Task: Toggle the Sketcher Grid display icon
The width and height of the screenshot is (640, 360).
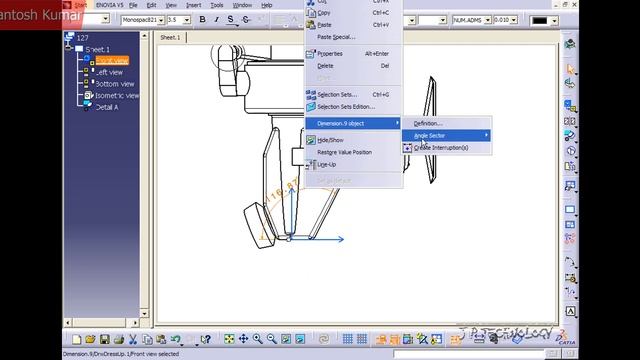Action: tap(347, 339)
